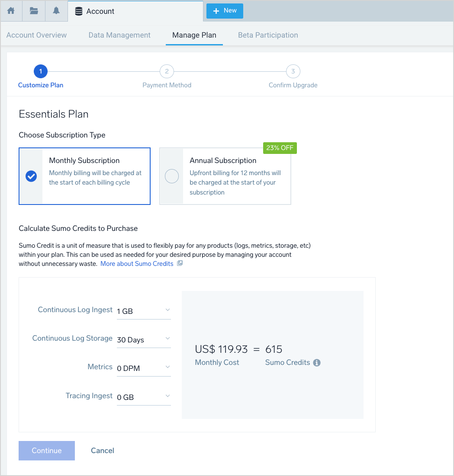The image size is (454, 476).
Task: Open Continuous Log Storage dropdown
Action: tap(144, 339)
